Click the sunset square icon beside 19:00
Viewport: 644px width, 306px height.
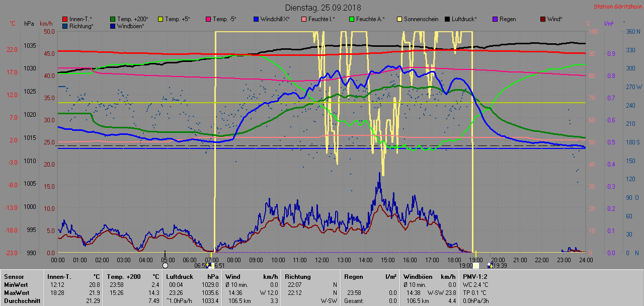pos(476,265)
